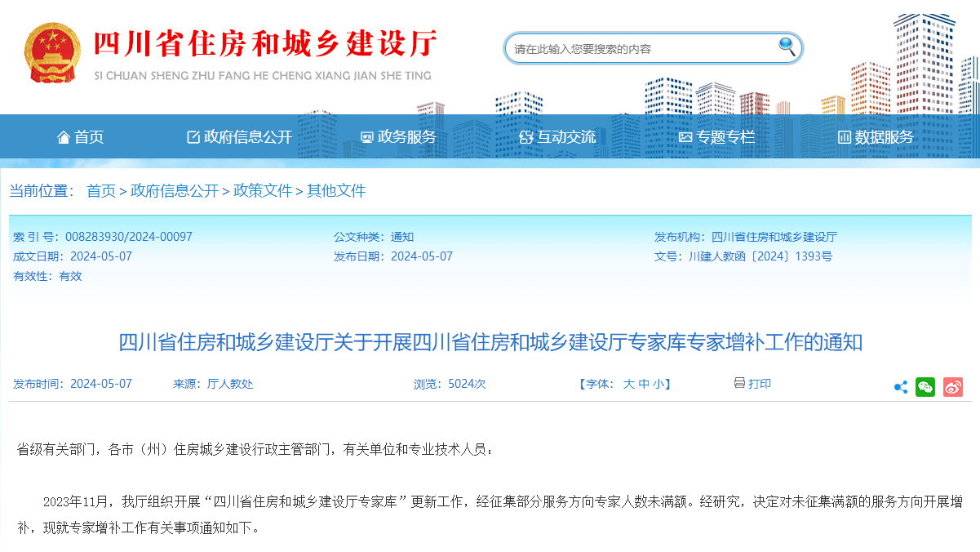The height and width of the screenshot is (552, 980).
Task: Click the magnifier icon to search
Action: coord(784,47)
